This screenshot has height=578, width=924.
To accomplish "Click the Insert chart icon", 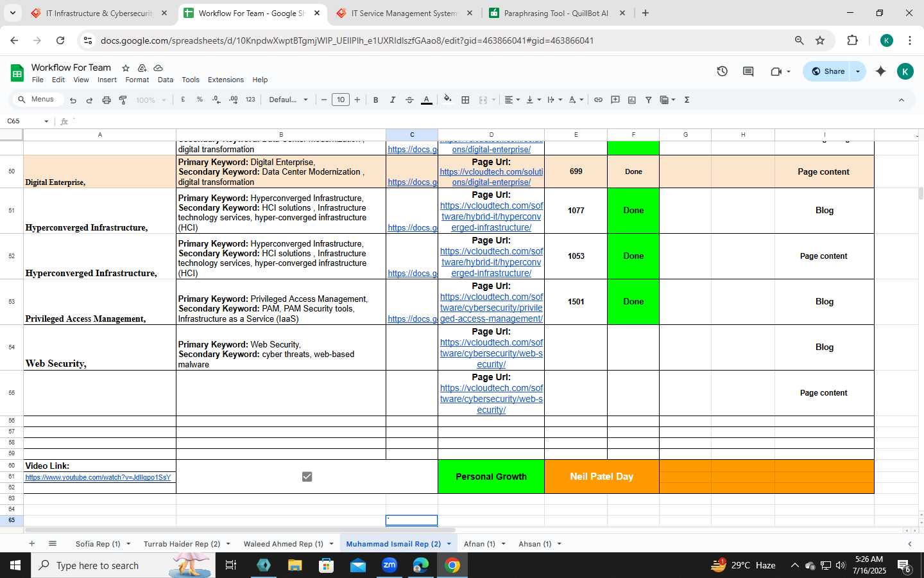I will (x=631, y=100).
